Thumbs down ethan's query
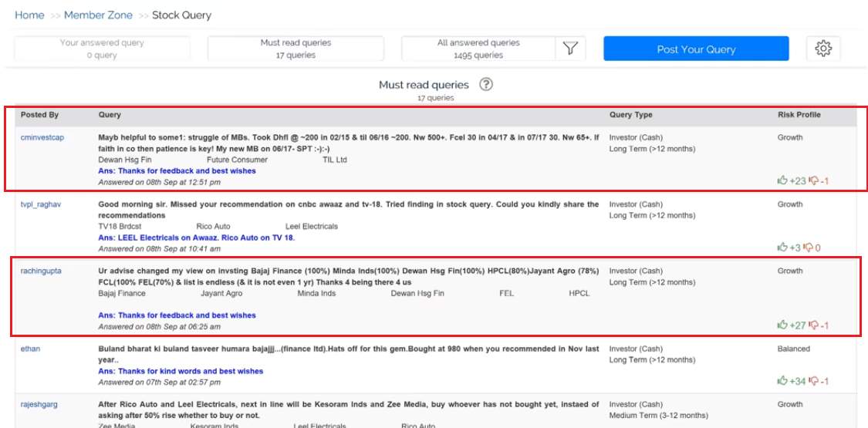Viewport: 868px width, 428px height. [x=813, y=381]
